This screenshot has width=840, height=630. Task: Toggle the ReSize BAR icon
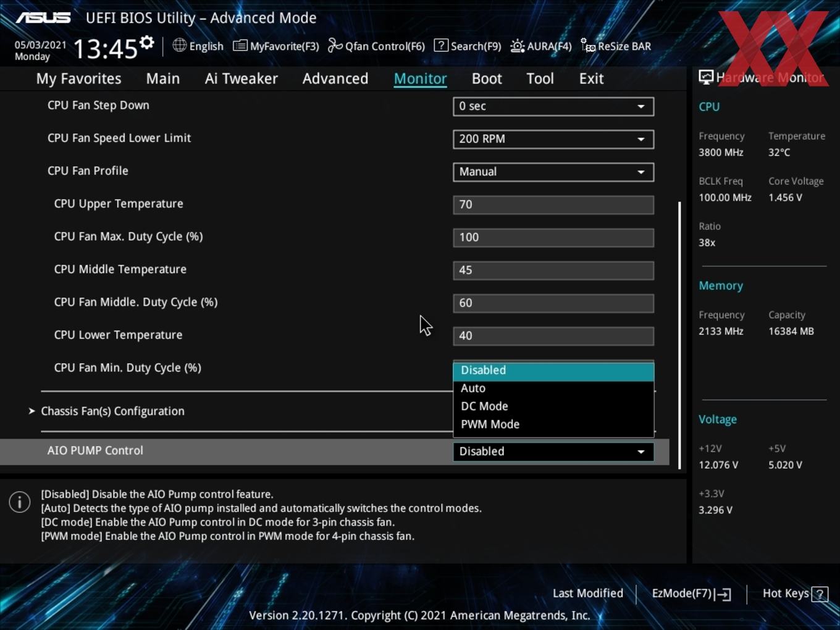tap(588, 46)
